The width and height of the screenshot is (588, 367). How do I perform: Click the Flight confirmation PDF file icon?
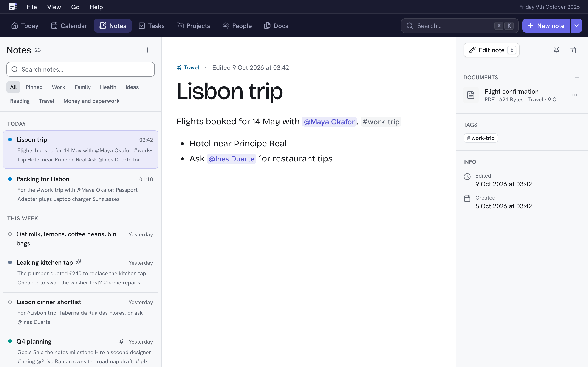point(471,95)
